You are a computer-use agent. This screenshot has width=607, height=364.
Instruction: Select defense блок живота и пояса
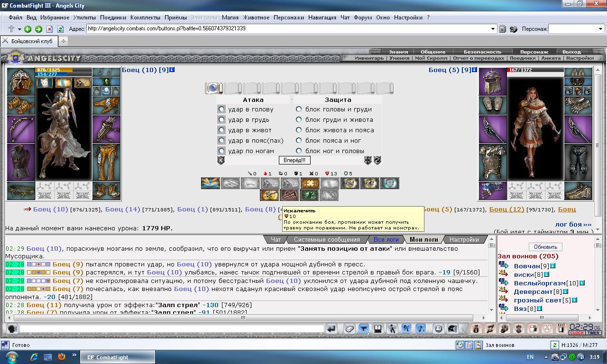point(299,130)
